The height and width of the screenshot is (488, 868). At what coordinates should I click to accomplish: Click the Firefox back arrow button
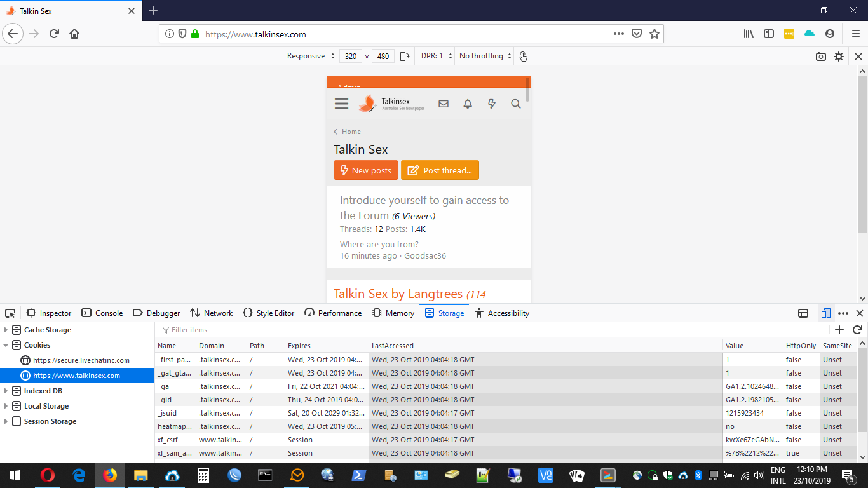(x=13, y=34)
